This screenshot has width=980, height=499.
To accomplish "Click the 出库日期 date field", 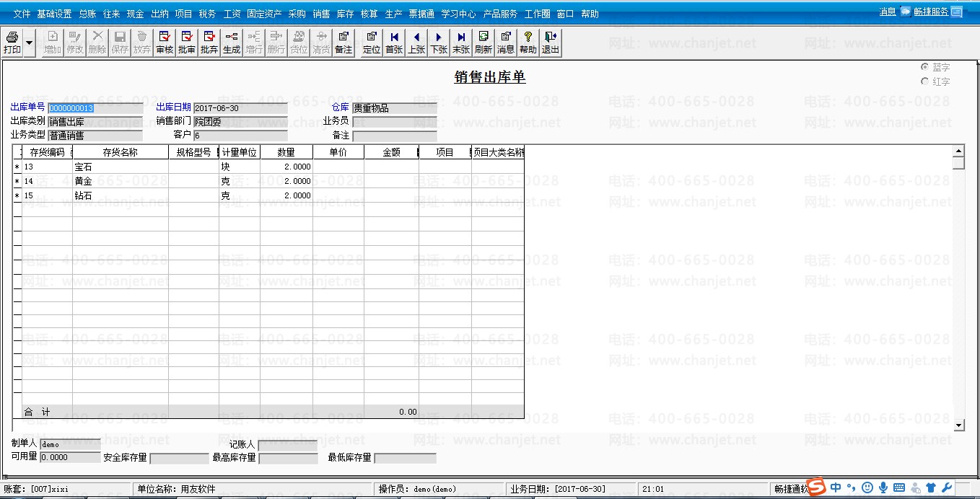I will tap(240, 108).
